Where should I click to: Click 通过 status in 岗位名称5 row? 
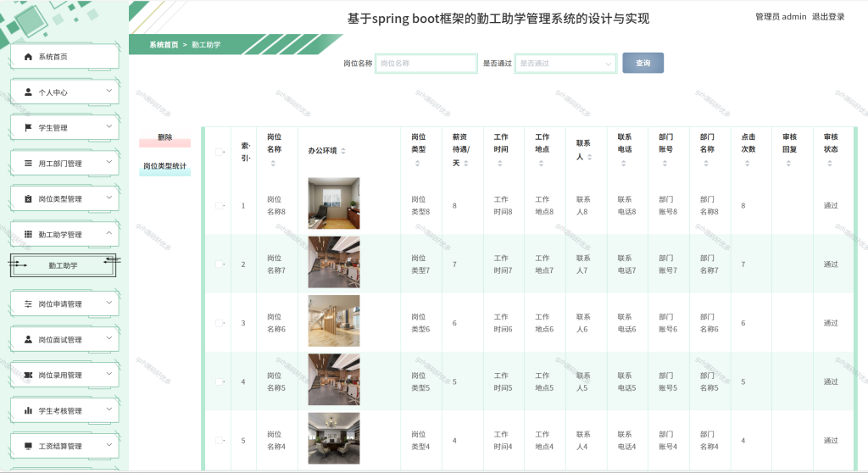pos(831,381)
